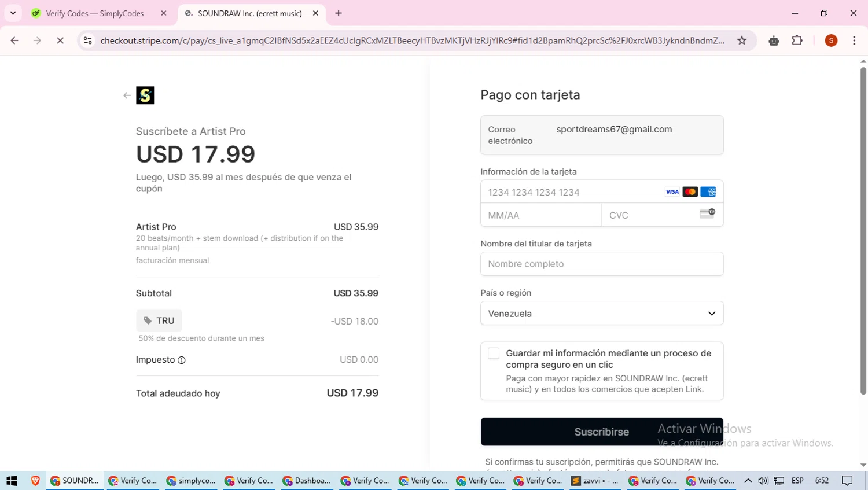Viewport: 868px width, 490px height.
Task: Click the -USD 18.00 discount amount
Action: pyautogui.click(x=355, y=321)
